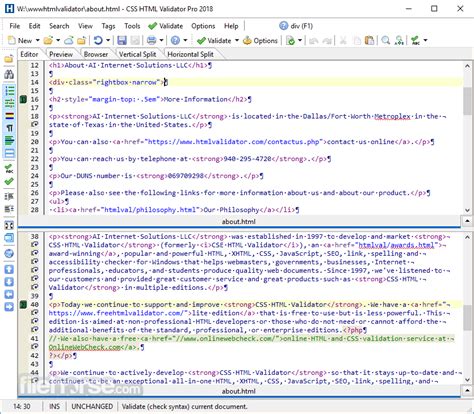Viewport: 474px width, 414px height.
Task: Click the div (F1) help link
Action: click(296, 26)
